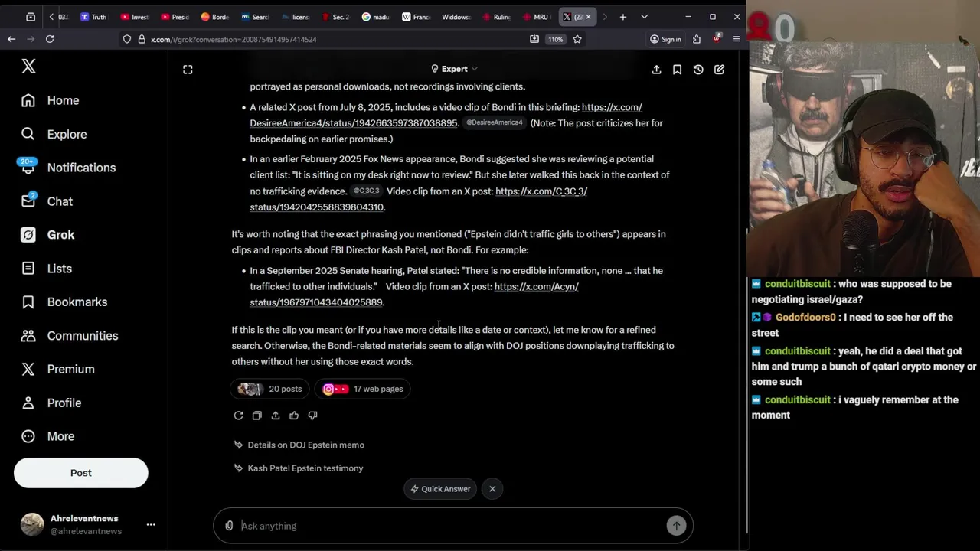Like the Grok response with thumbs up
The width and height of the screenshot is (980, 551).
click(x=294, y=416)
